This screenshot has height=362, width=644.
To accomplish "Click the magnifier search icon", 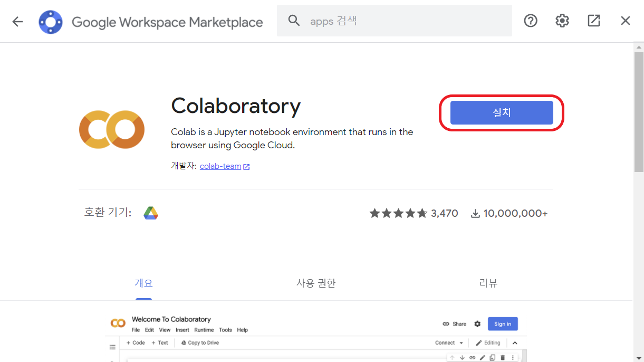I will 294,21.
